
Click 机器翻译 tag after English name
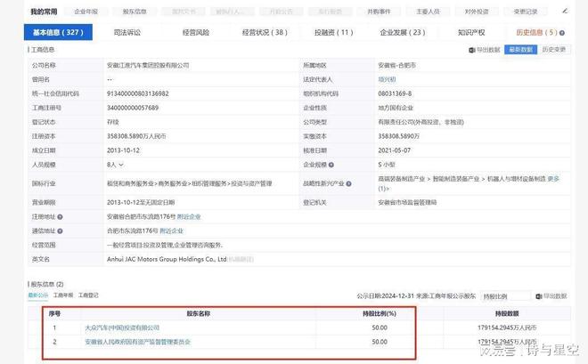pos(241,259)
